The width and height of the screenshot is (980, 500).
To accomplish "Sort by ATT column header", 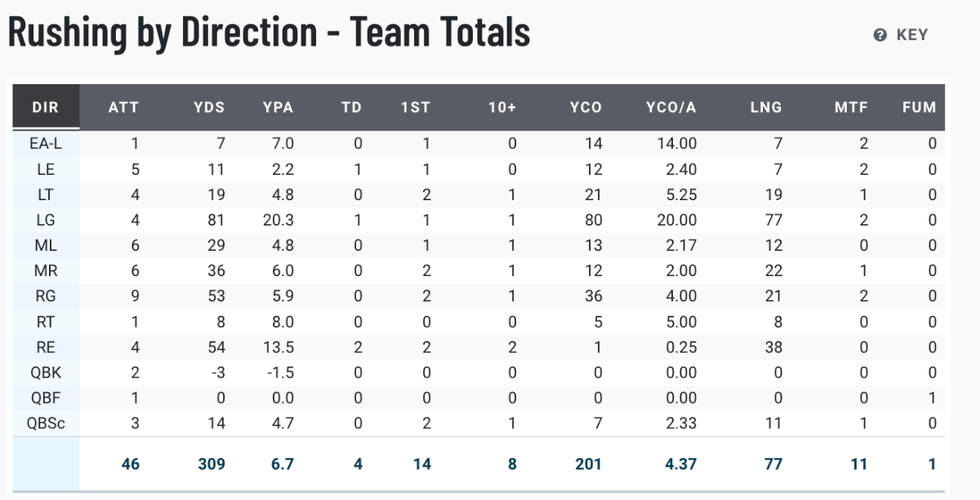I will pyautogui.click(x=123, y=107).
